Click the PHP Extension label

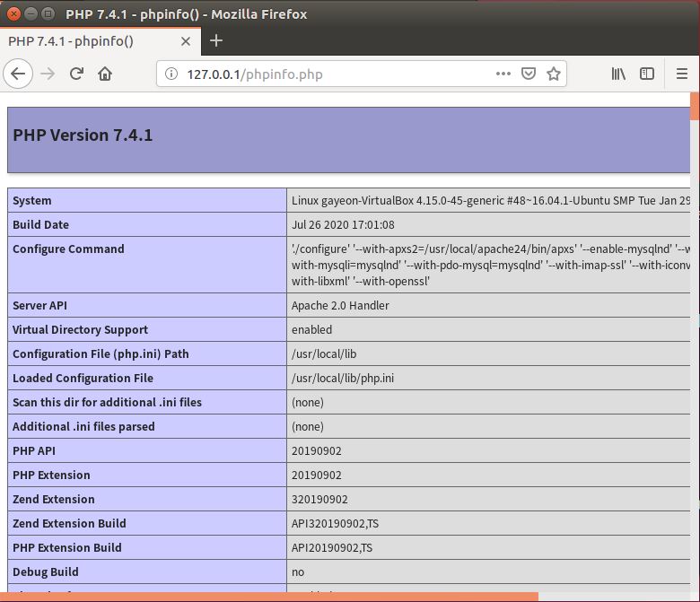click(51, 475)
